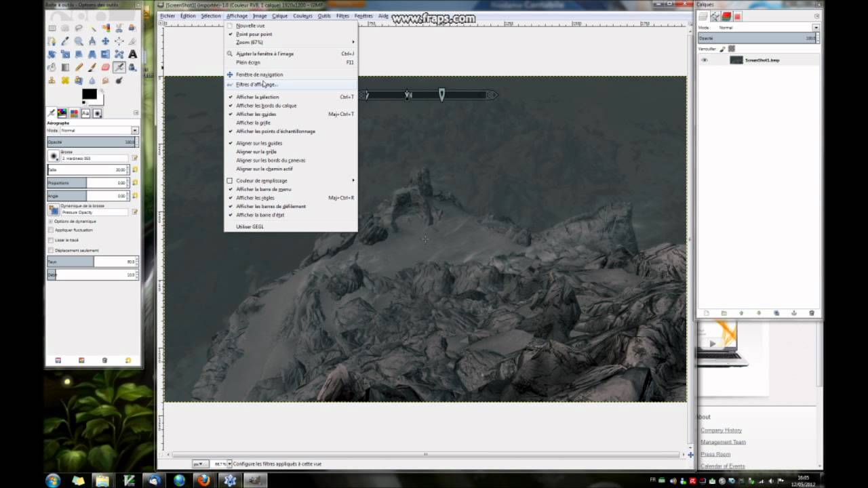
Task: Choose the Bucket Fill tool
Action: (x=52, y=67)
